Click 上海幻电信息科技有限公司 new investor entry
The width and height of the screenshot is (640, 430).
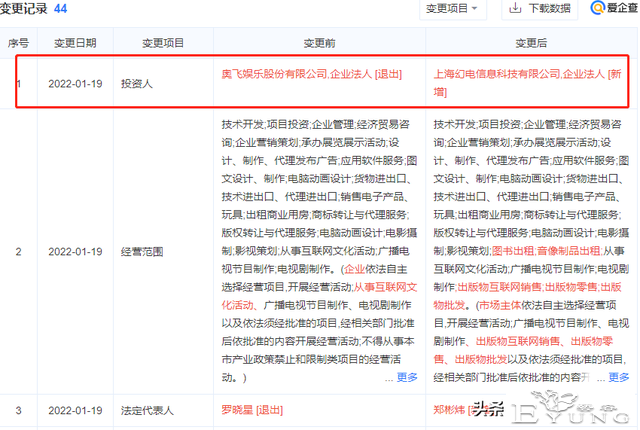(527, 83)
